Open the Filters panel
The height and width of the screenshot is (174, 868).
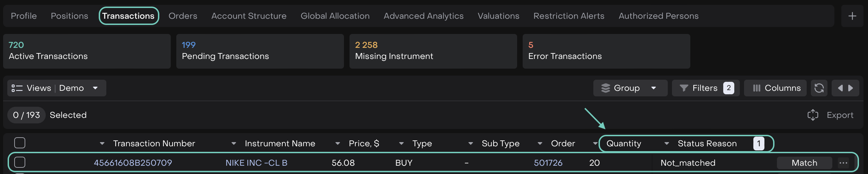(706, 88)
